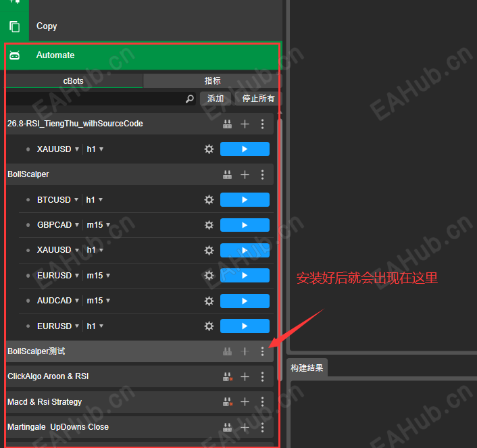Viewport: 477px width, 448px height.
Task: Open settings gear for BTCUSD instance
Action: tap(209, 199)
